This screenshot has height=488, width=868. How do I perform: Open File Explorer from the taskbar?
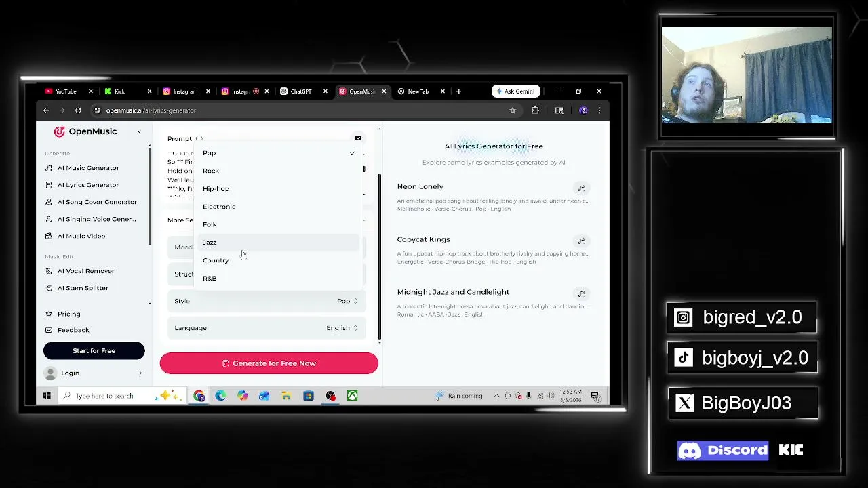[286, 396]
